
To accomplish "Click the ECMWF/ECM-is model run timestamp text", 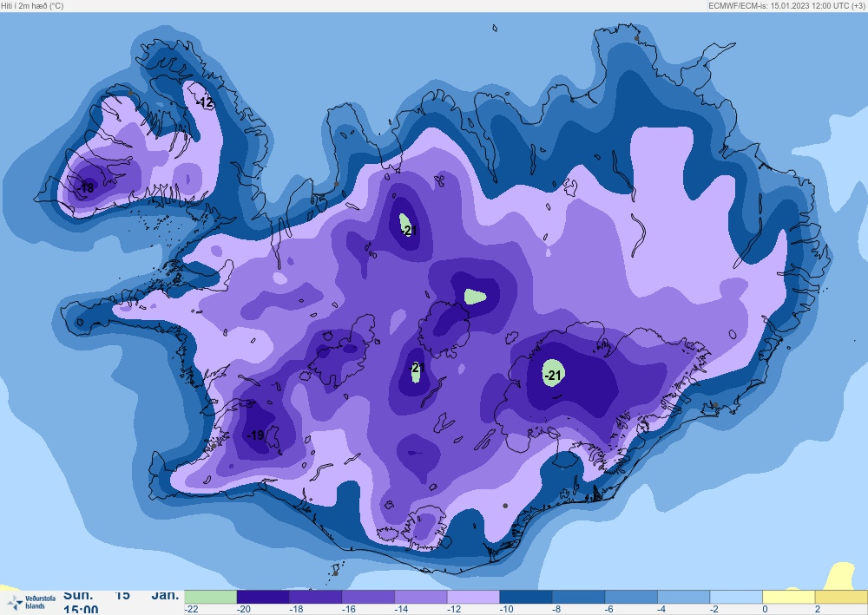I will [786, 5].
